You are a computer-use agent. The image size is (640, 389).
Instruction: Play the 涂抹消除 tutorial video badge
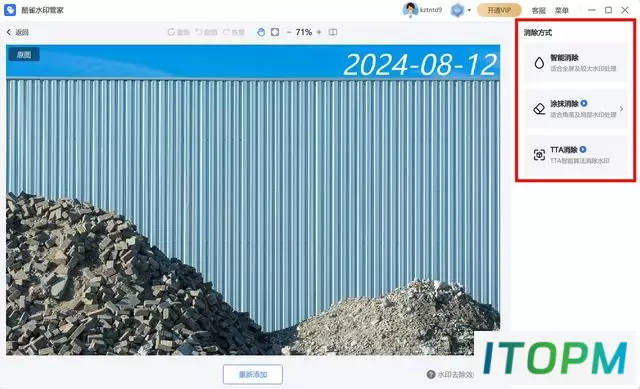584,103
